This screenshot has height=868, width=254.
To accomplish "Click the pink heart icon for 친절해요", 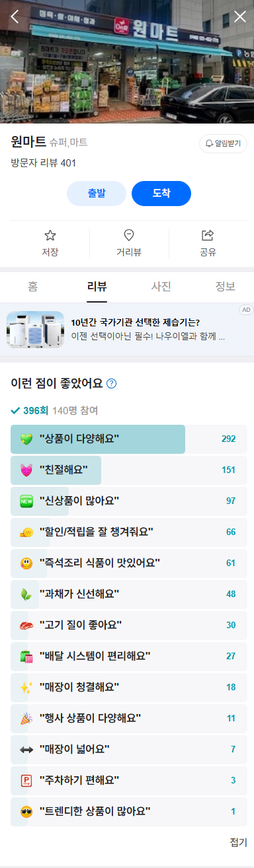I will pos(26,470).
